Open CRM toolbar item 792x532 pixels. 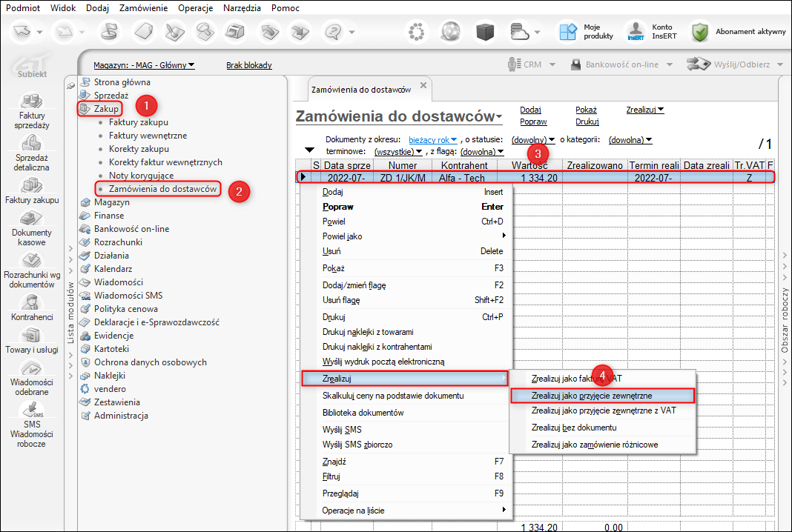[531, 64]
